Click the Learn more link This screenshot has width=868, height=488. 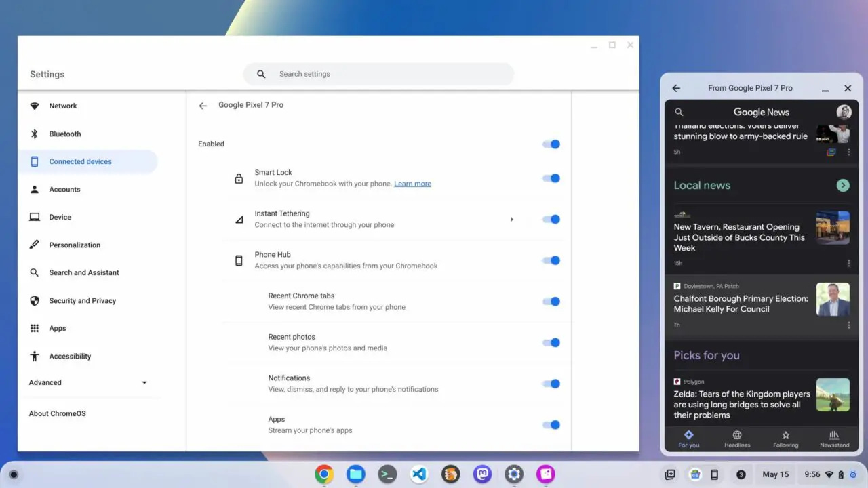click(412, 184)
